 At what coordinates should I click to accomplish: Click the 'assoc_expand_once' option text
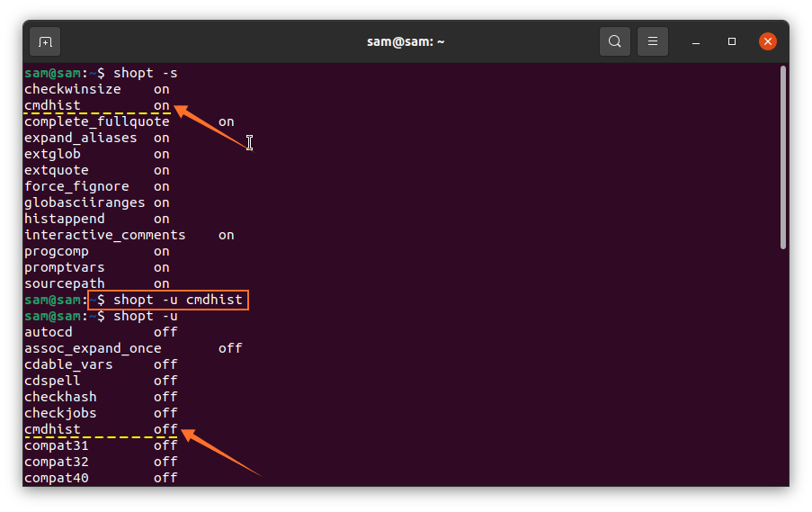click(x=93, y=348)
